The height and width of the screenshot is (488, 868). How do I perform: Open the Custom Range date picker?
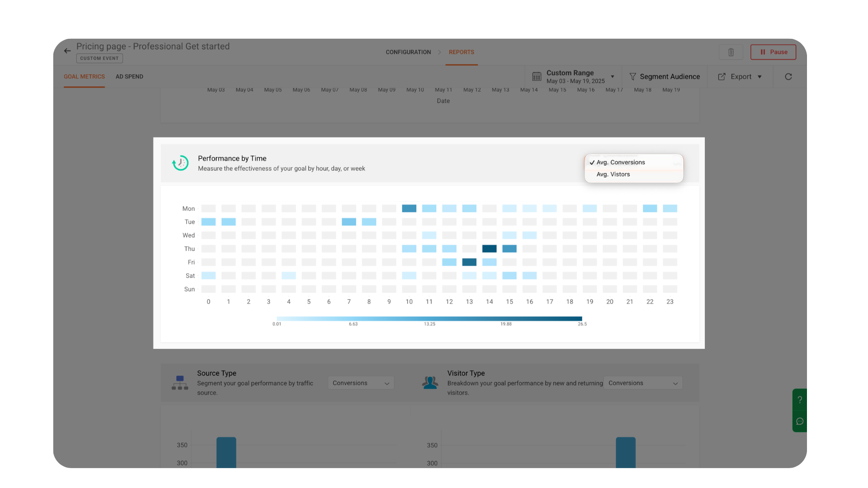point(575,77)
